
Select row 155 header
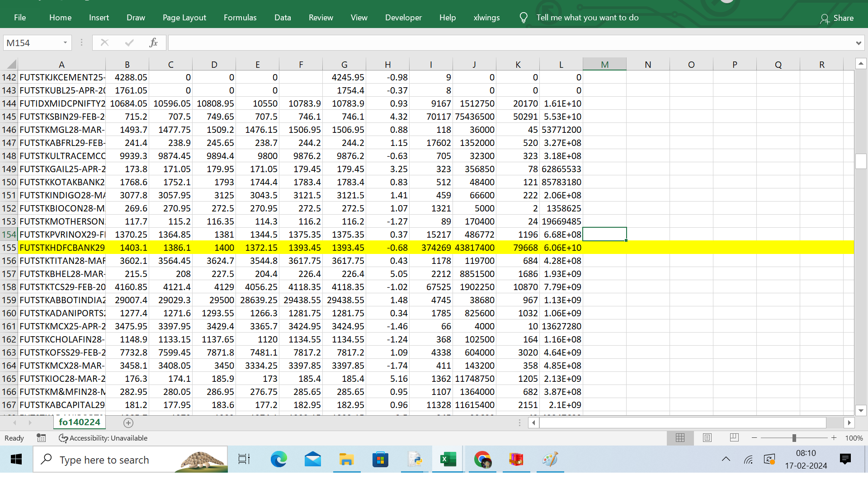pos(9,248)
